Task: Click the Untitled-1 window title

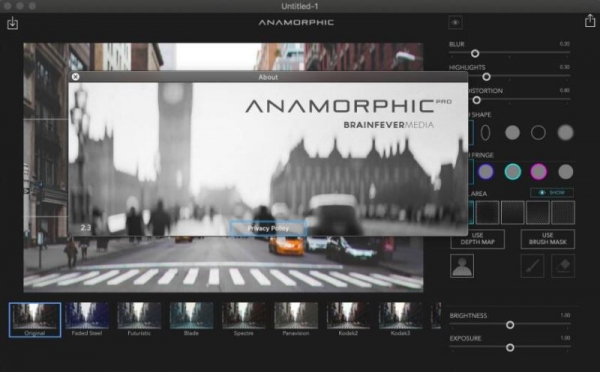Action: coord(300,6)
